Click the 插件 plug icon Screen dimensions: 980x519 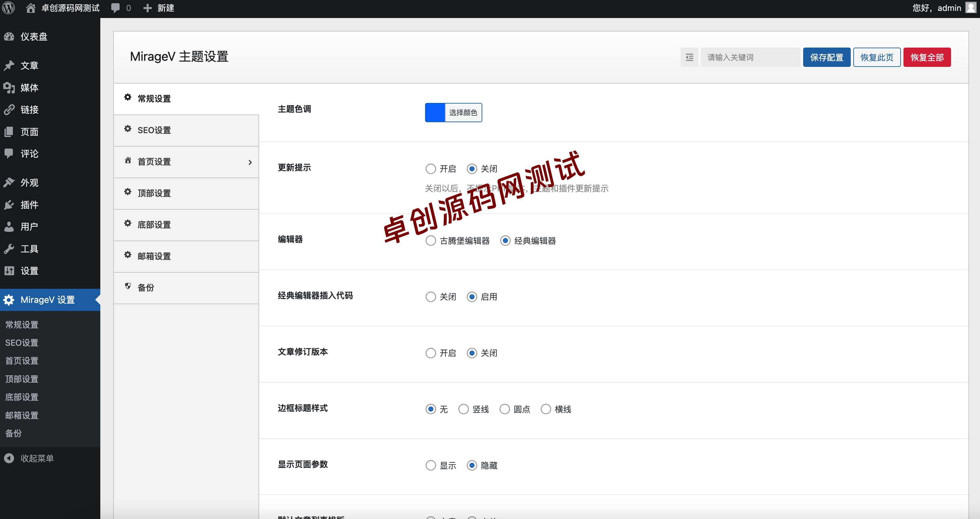coord(9,205)
